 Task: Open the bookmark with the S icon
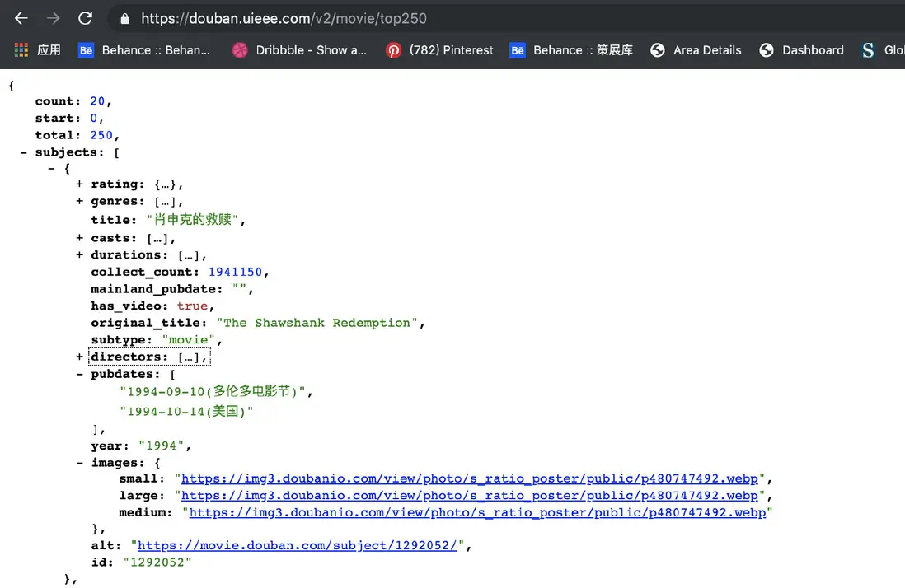click(883, 50)
